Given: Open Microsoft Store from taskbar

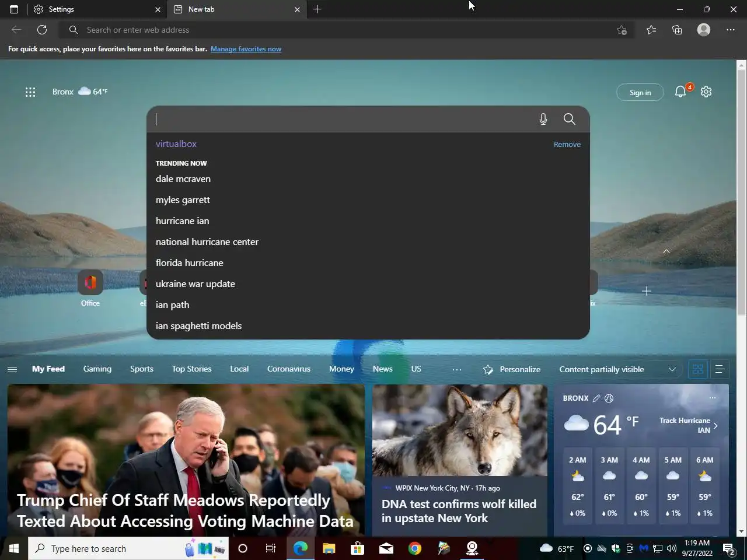Looking at the screenshot, I should [358, 548].
